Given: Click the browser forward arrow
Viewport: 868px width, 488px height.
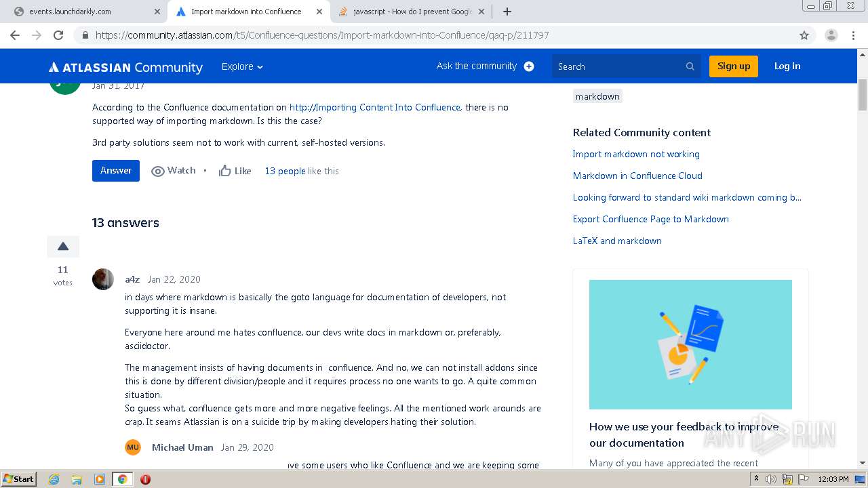Looking at the screenshot, I should click(37, 35).
